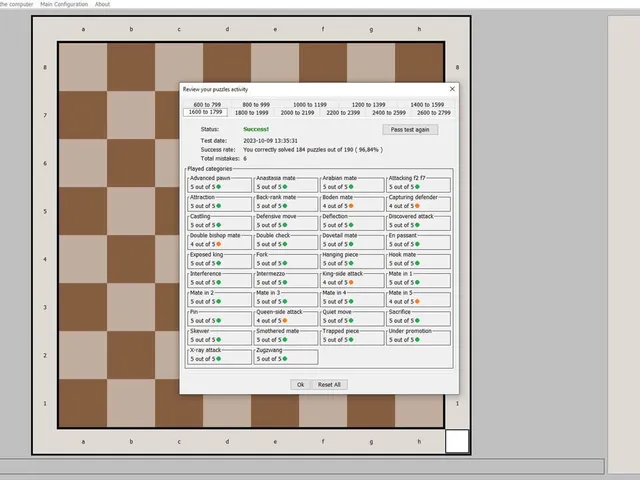Click the Mate in 2 result
The width and height of the screenshot is (640, 480).
[220, 298]
